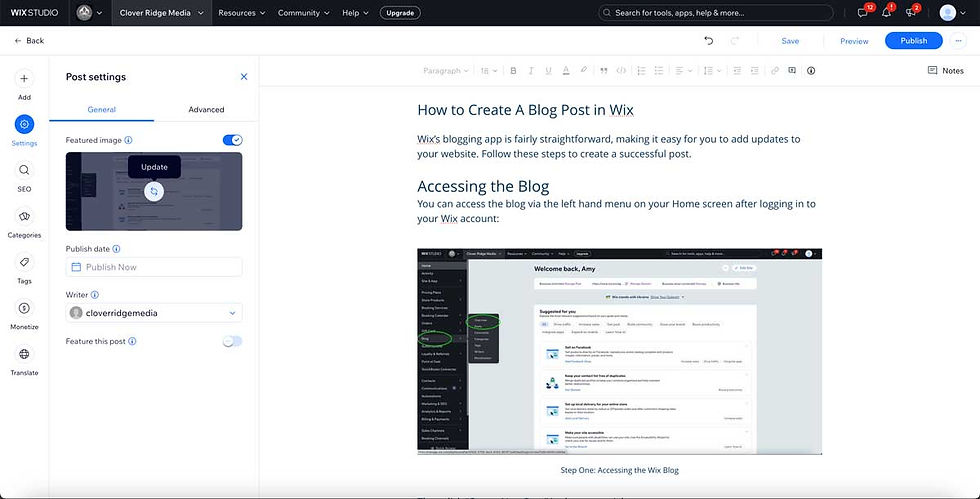The width and height of the screenshot is (980, 499).
Task: Toggle bold formatting
Action: (x=513, y=71)
